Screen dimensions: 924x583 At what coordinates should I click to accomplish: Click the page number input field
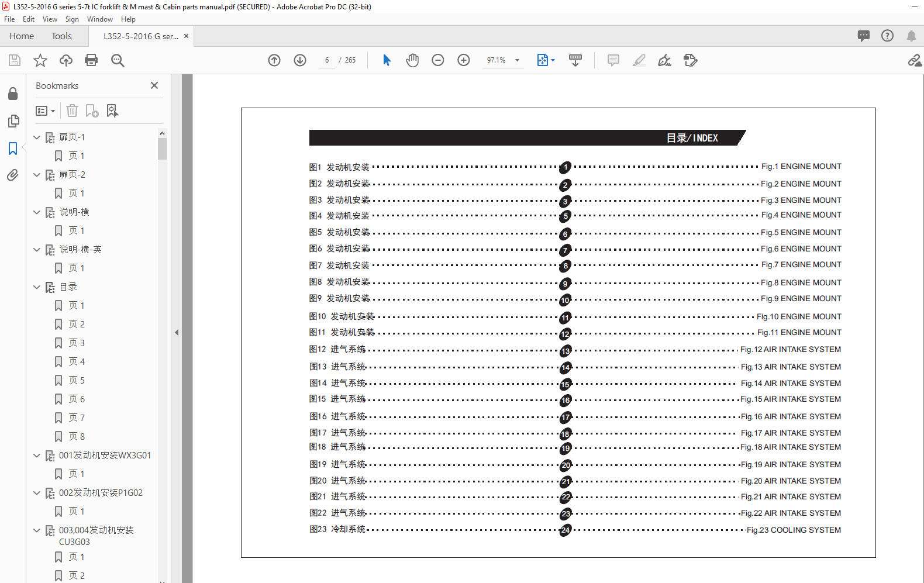327,60
